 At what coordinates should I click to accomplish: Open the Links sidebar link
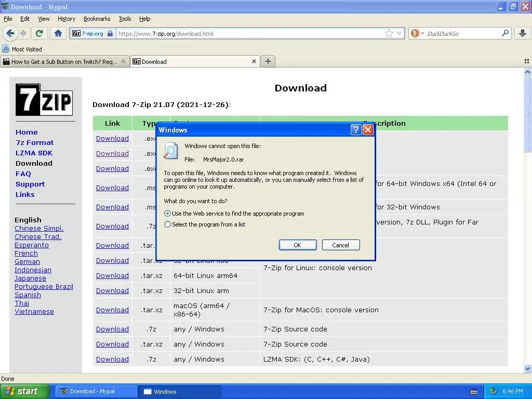point(25,194)
